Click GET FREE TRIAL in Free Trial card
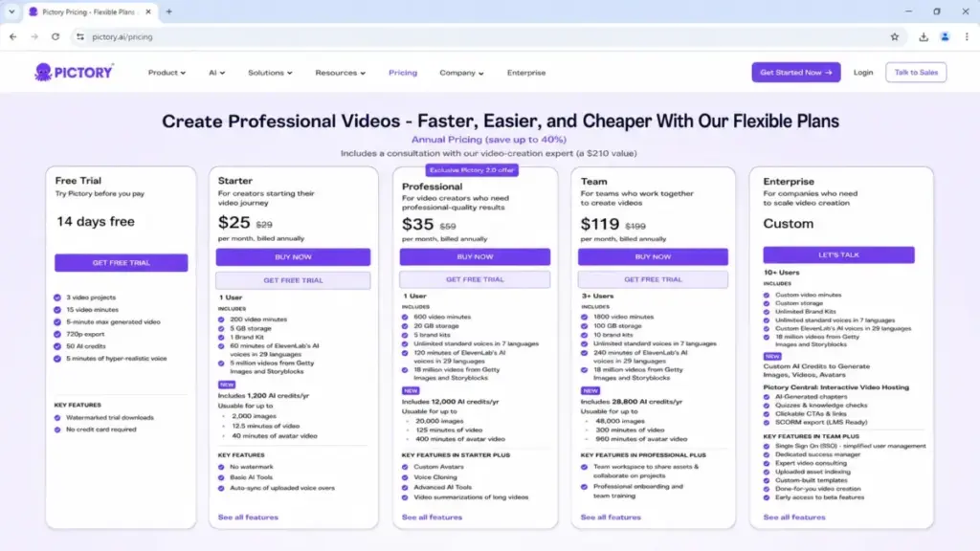The width and height of the screenshot is (980, 551). tap(122, 262)
